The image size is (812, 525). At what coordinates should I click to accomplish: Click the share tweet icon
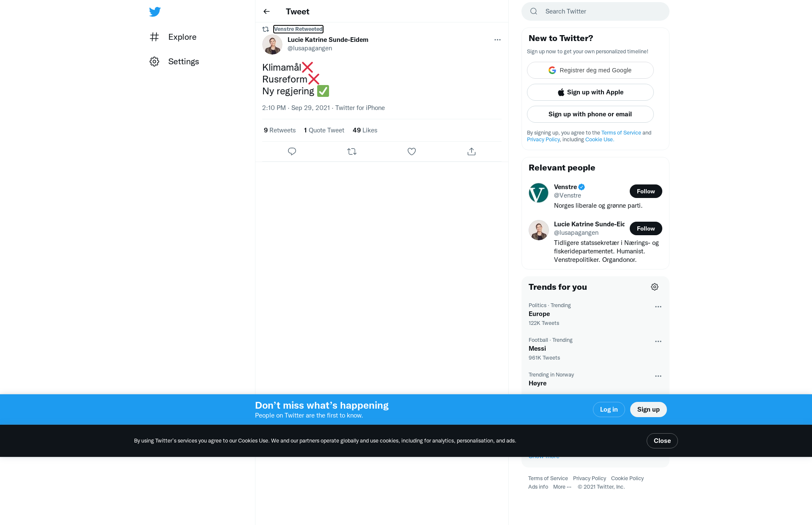[x=472, y=151]
